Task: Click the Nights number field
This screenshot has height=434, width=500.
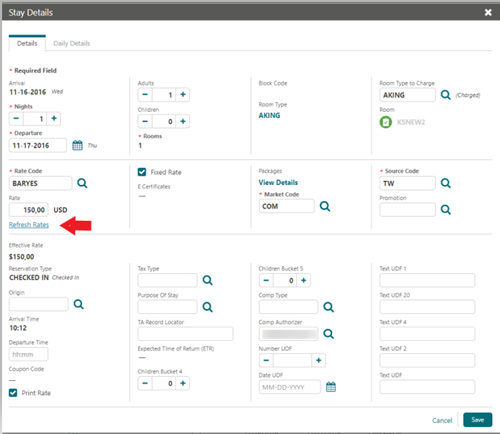Action: [x=35, y=118]
